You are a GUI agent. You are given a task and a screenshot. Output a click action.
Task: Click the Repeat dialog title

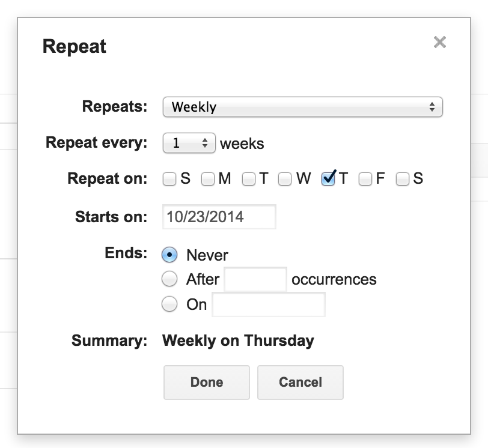click(x=75, y=46)
